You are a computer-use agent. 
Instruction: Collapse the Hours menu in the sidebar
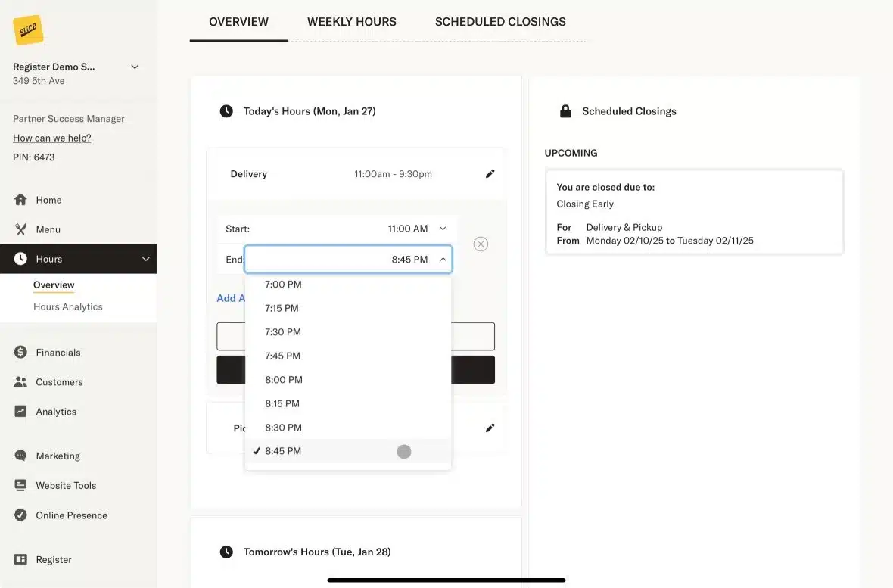pyautogui.click(x=145, y=258)
